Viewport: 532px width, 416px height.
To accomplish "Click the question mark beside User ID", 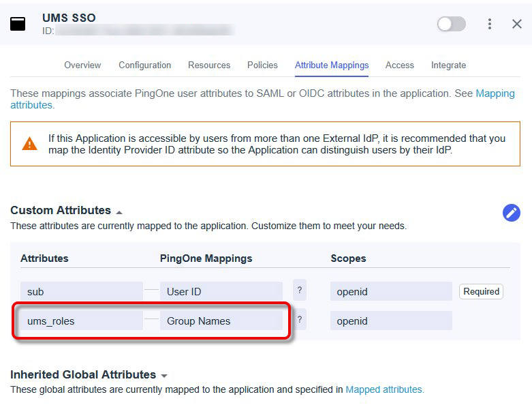I will (300, 291).
